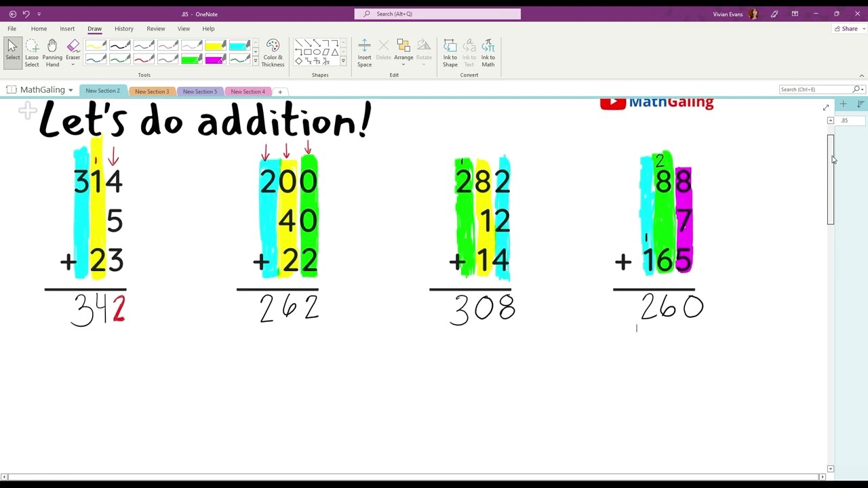Open the New Section 2 tab

tap(102, 91)
